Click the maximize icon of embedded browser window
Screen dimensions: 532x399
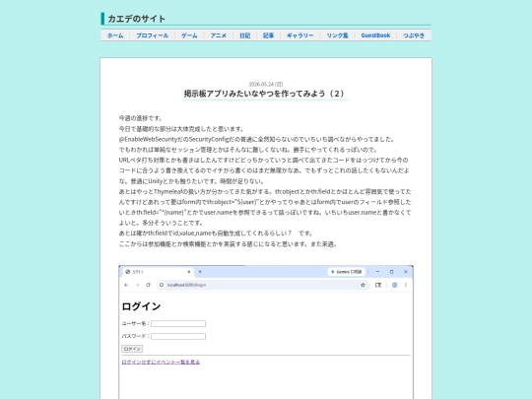[x=391, y=272]
